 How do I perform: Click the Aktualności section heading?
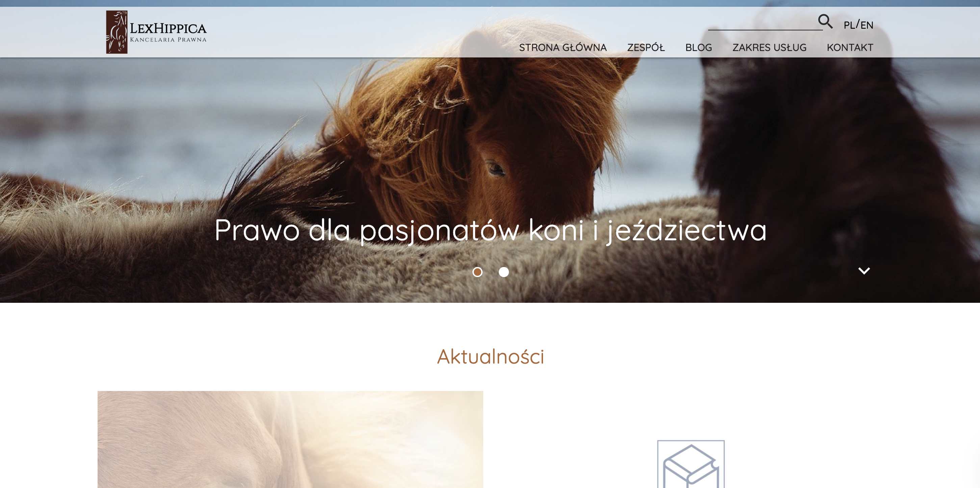(x=490, y=357)
